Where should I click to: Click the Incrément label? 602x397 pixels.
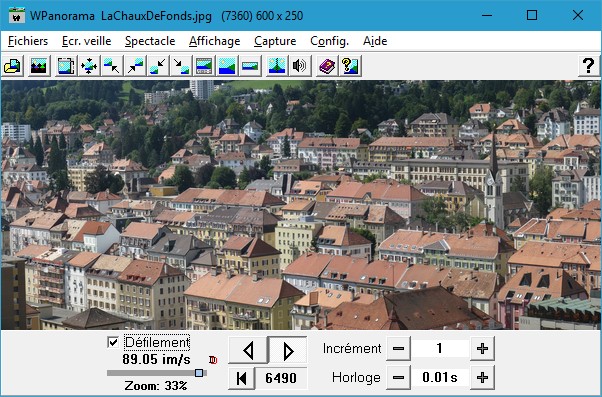[352, 349]
